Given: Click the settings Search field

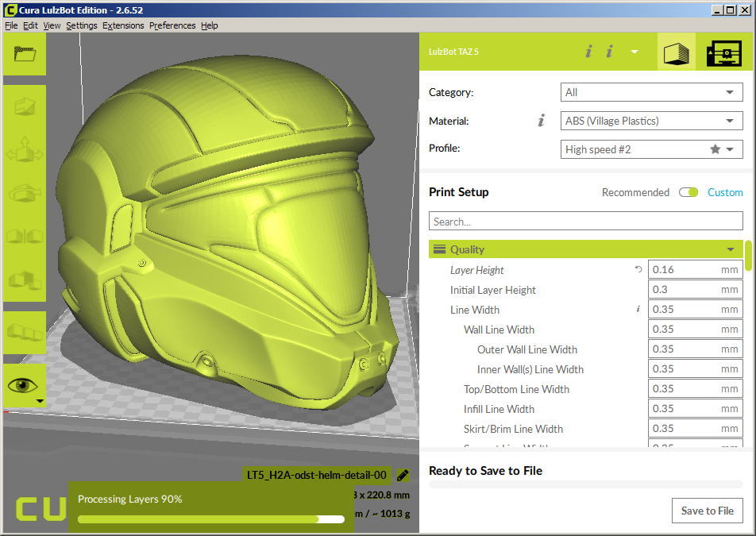Looking at the screenshot, I should point(586,222).
